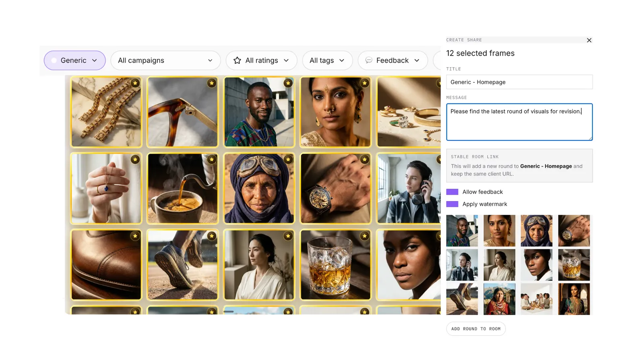Image resolution: width=644 pixels, height=362 pixels.
Task: Toggle star on coffee pouring image
Action: [212, 159]
